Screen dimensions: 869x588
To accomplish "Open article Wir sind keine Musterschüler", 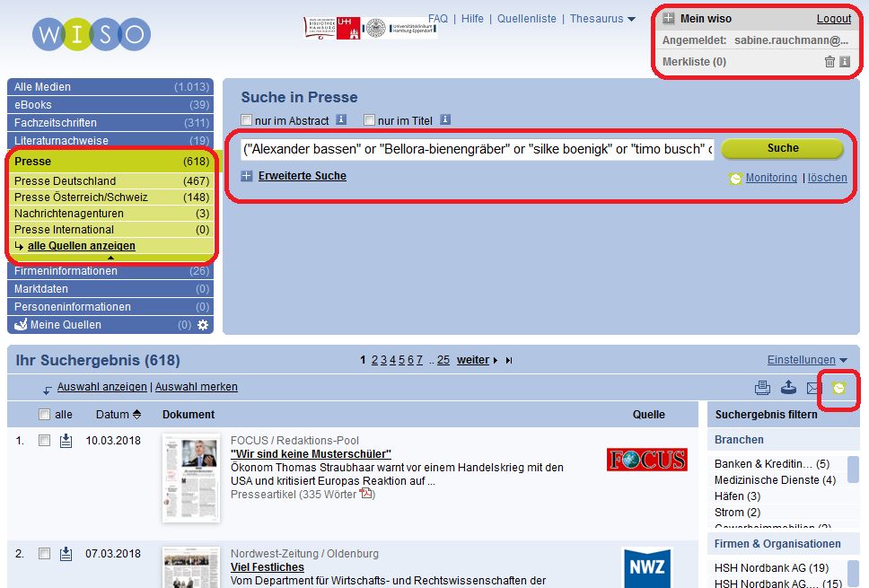I will [x=311, y=454].
